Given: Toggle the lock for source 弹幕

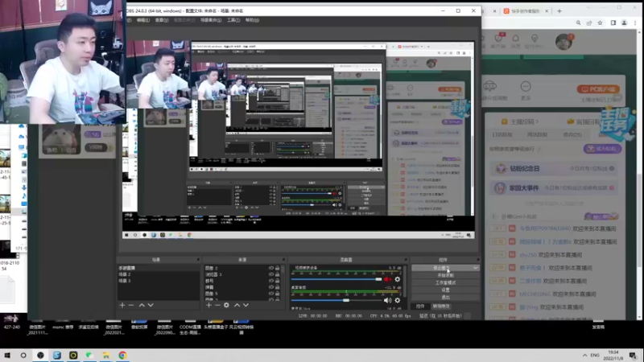Looking at the screenshot, I should 277,287.
